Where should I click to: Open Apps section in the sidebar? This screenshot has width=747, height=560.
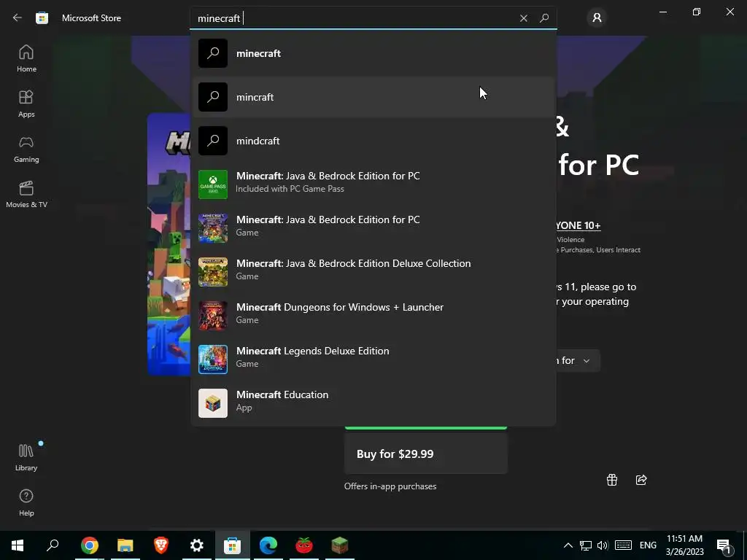coord(27,104)
